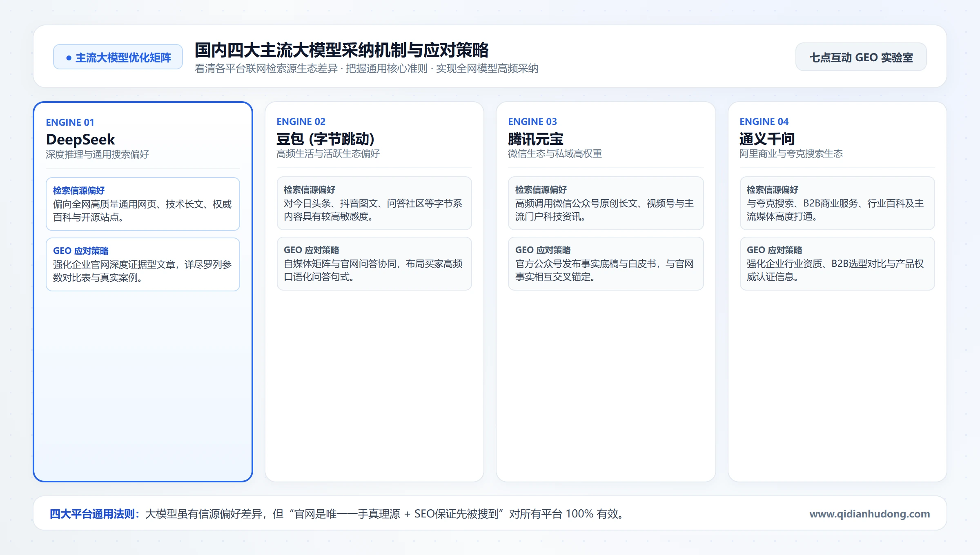Viewport: 980px width, 555px height.
Task: Select the ENGINE 04 label
Action: [x=764, y=122]
